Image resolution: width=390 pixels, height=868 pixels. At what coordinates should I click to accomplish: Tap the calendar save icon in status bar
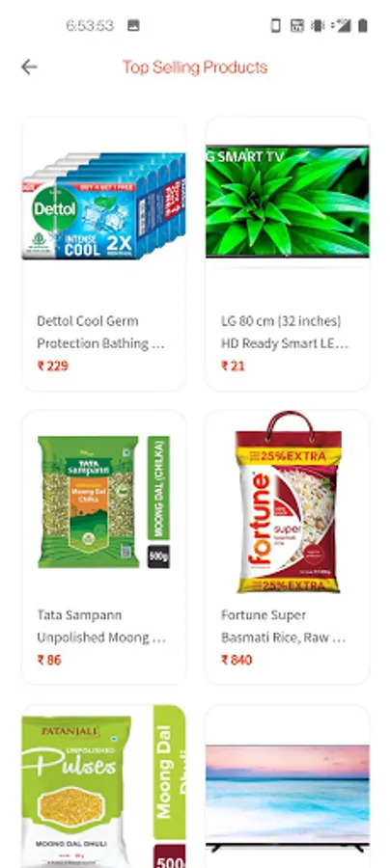click(297, 25)
